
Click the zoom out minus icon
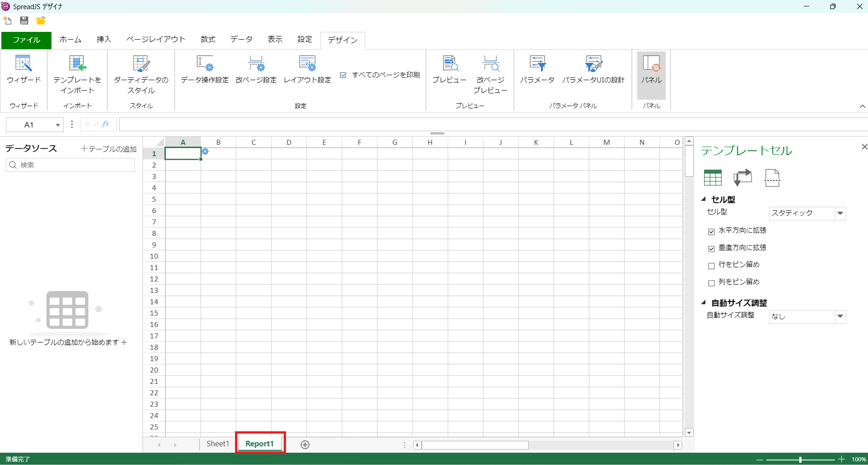[x=759, y=460]
